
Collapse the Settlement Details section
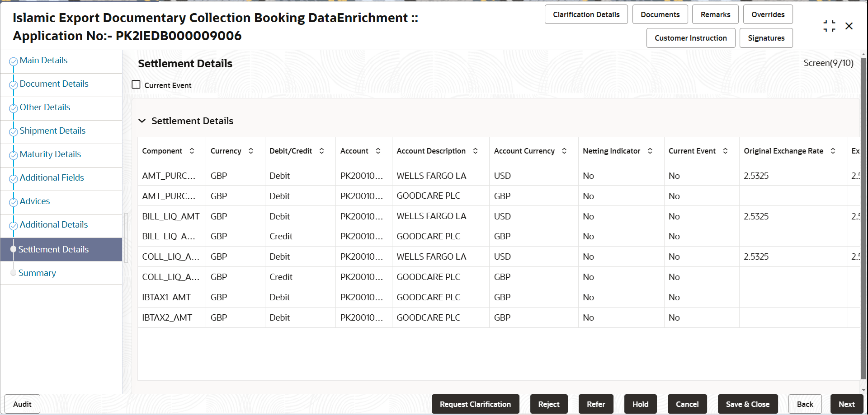coord(142,121)
